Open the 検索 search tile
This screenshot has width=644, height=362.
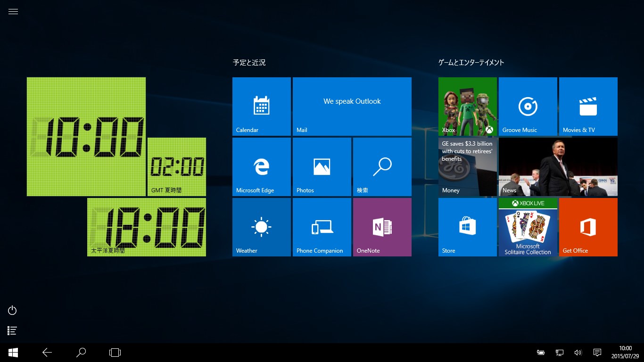382,167
